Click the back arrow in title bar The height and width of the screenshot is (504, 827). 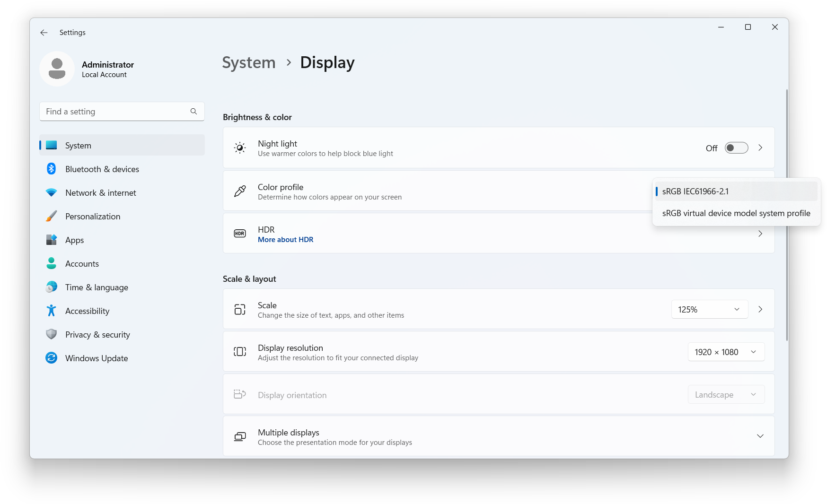[x=44, y=33]
